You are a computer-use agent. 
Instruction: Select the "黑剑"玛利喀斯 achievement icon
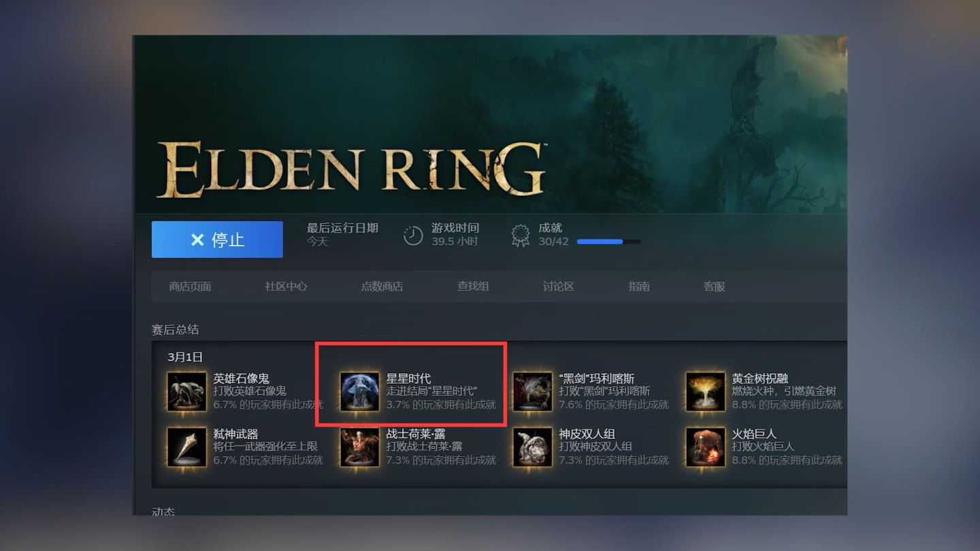click(x=532, y=392)
